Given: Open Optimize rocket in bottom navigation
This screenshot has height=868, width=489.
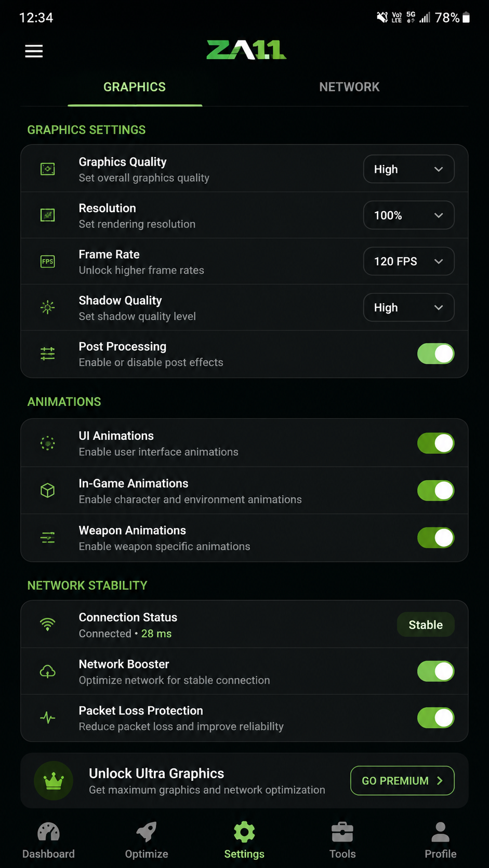Looking at the screenshot, I should [147, 840].
